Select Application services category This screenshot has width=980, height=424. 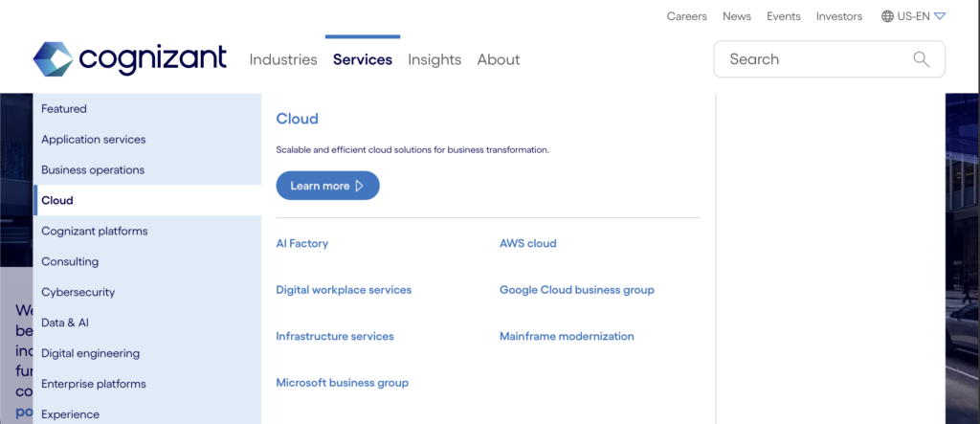[146, 140]
